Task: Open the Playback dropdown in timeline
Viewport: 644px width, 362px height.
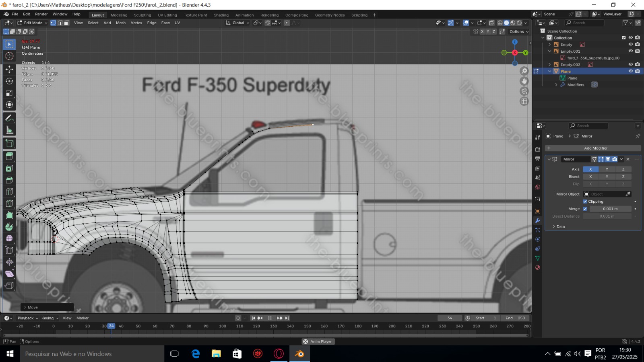Action: 28,318
